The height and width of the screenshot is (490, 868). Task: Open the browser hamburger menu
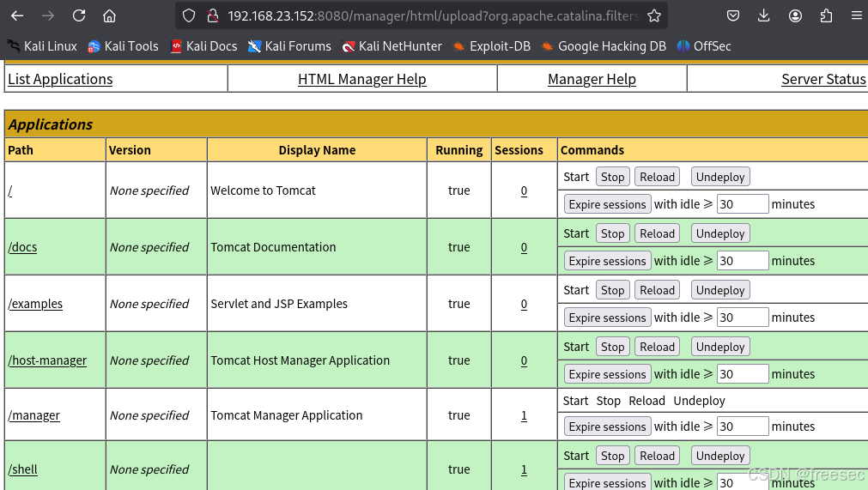(x=857, y=15)
